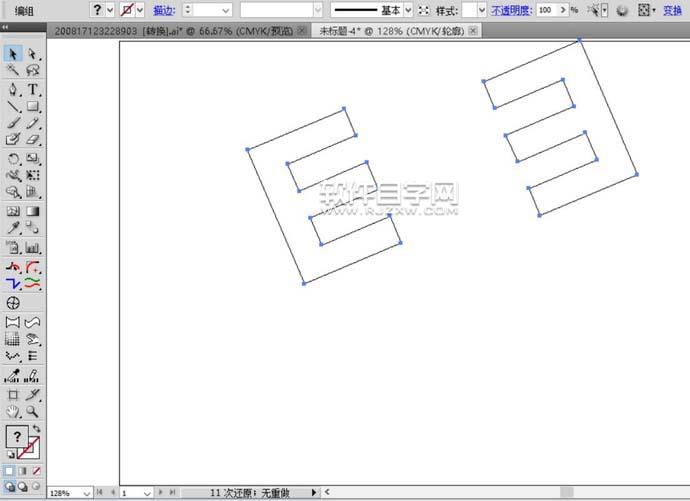Select the Zoom magnifier tool

click(x=32, y=412)
